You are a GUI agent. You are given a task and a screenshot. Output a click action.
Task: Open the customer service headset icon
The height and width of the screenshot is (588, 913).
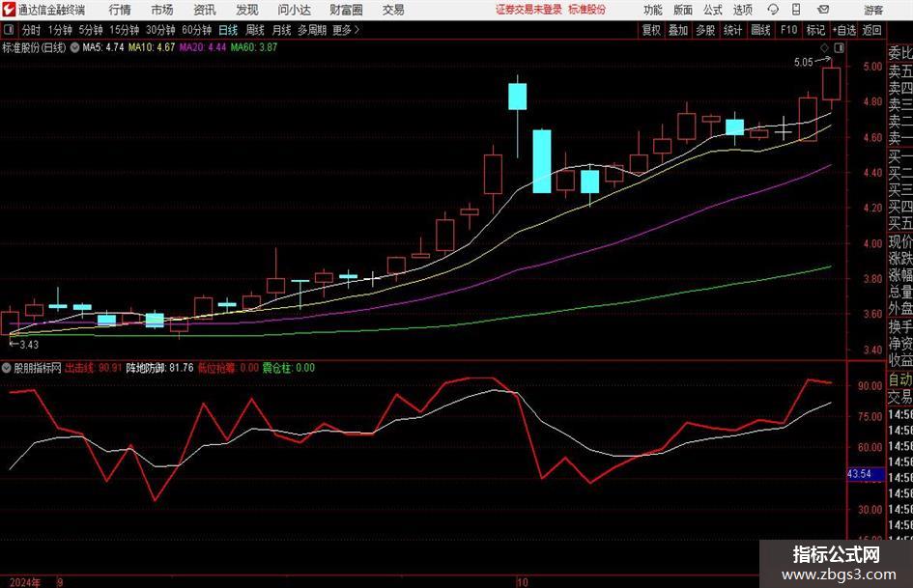773,10
